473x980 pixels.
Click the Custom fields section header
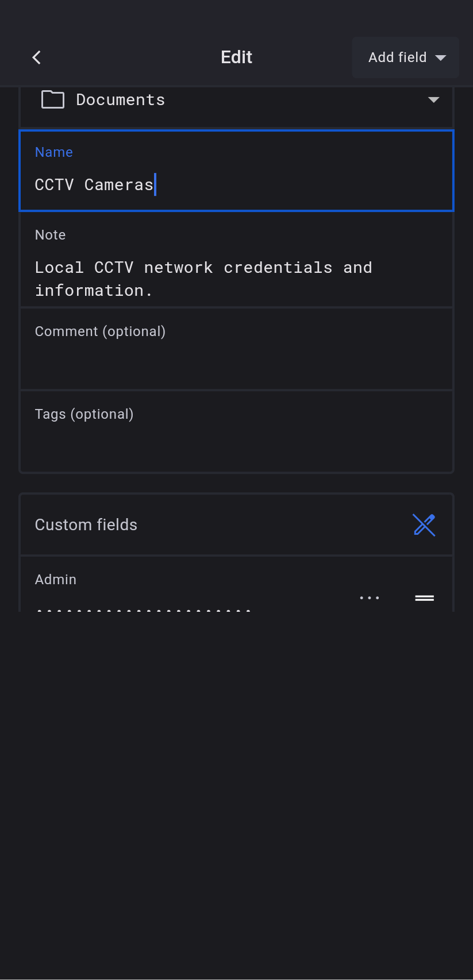point(86,525)
